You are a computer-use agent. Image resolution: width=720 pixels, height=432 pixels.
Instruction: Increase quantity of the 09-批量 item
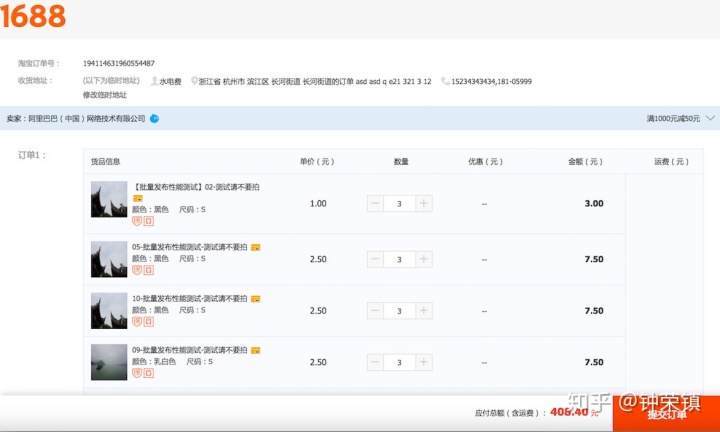point(424,362)
